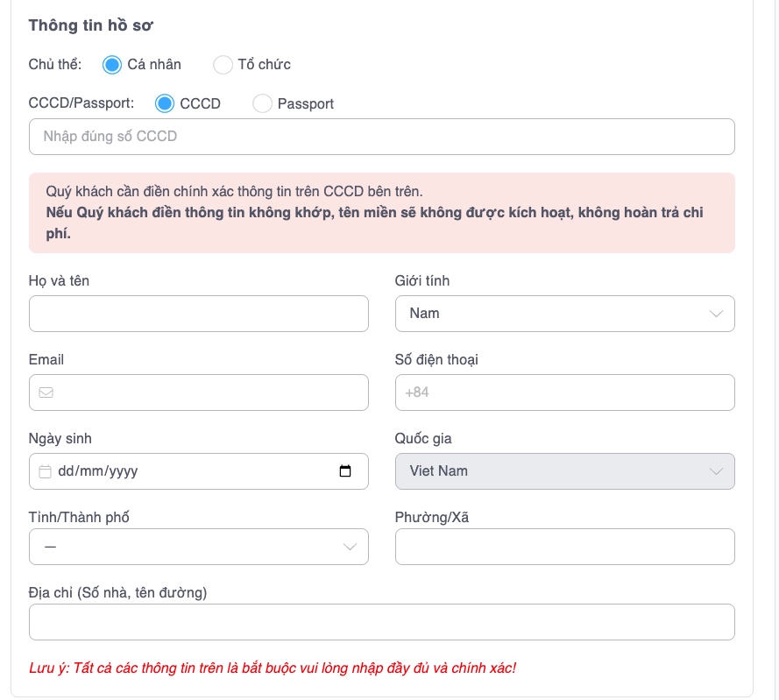Click the chevron arrow in Quốc gia
The height and width of the screenshot is (700, 779).
click(x=716, y=471)
